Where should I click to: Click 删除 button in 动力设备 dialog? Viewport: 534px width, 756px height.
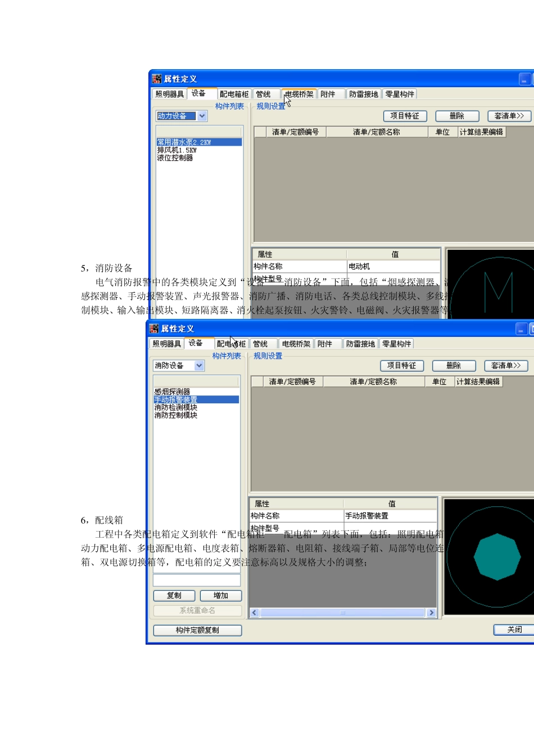(457, 116)
